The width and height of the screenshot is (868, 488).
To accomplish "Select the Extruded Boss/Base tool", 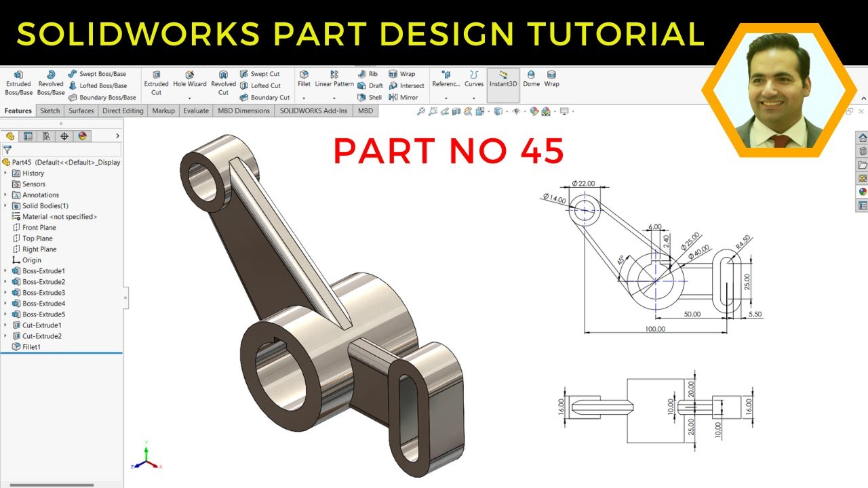I will pos(18,83).
